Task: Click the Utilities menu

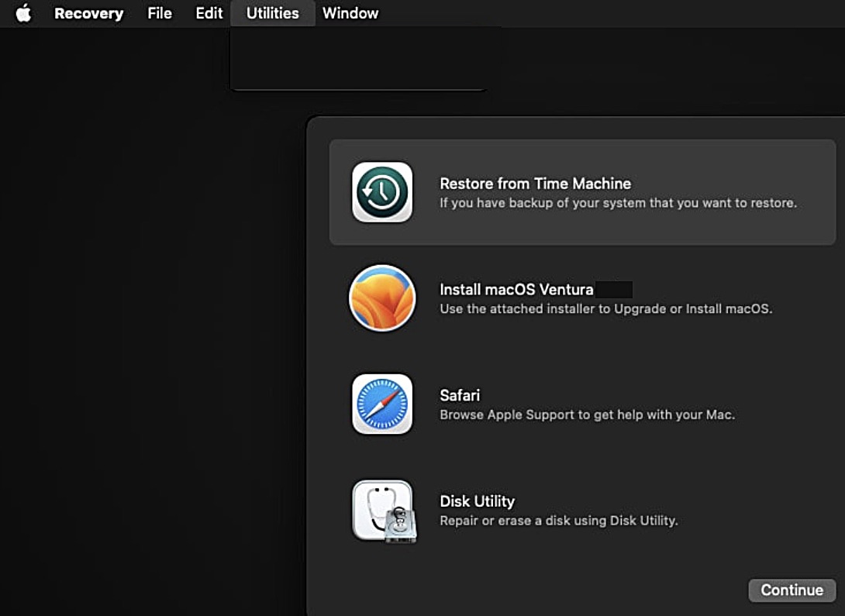Action: click(273, 13)
